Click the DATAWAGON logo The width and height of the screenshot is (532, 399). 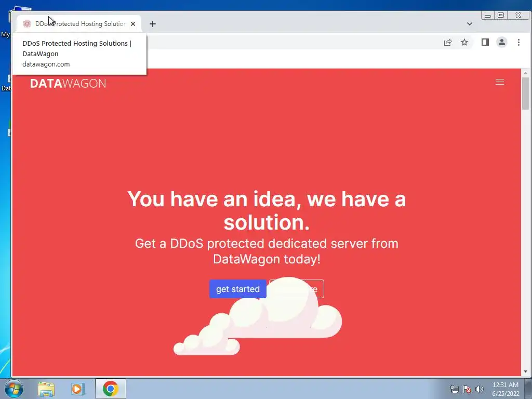(x=68, y=84)
